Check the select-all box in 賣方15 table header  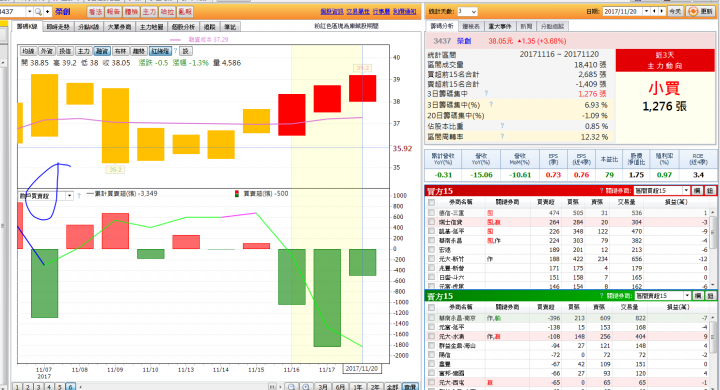(x=431, y=307)
